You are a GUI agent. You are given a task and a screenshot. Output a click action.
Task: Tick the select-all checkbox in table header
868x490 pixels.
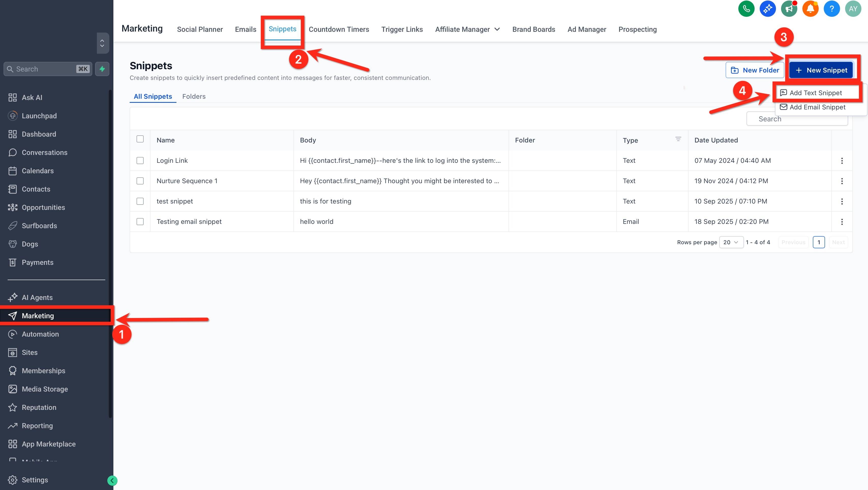(x=140, y=139)
